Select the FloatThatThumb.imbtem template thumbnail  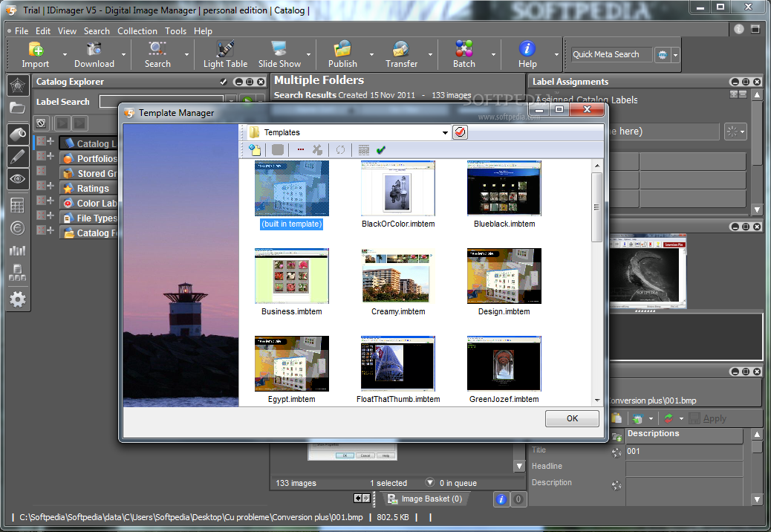[398, 364]
